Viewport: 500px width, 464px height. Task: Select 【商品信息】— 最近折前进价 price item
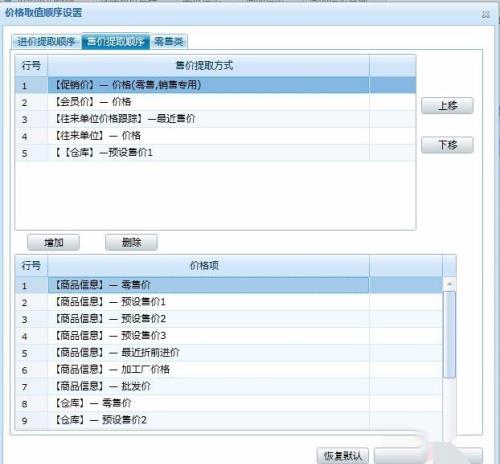click(x=229, y=353)
